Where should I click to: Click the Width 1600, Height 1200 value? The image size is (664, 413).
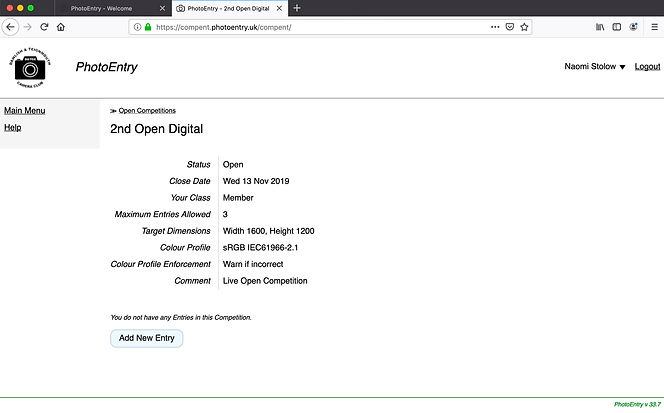coord(268,231)
